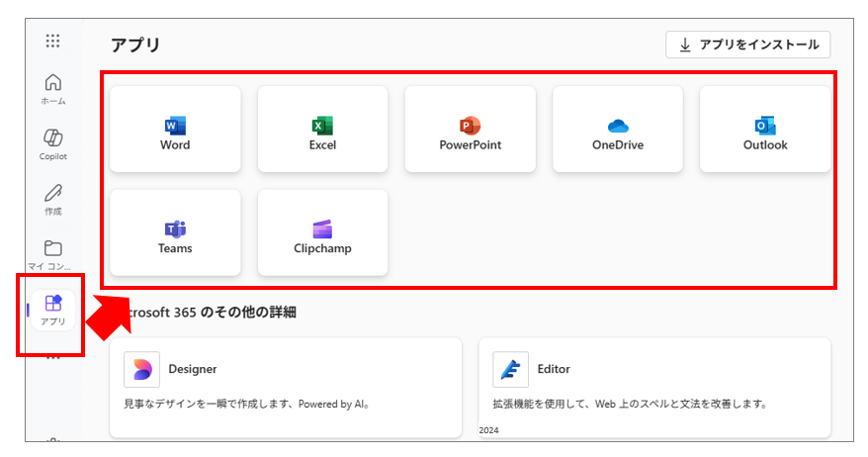Open the PowerPoint app tile
Viewport: 868px width, 457px height.
click(471, 129)
